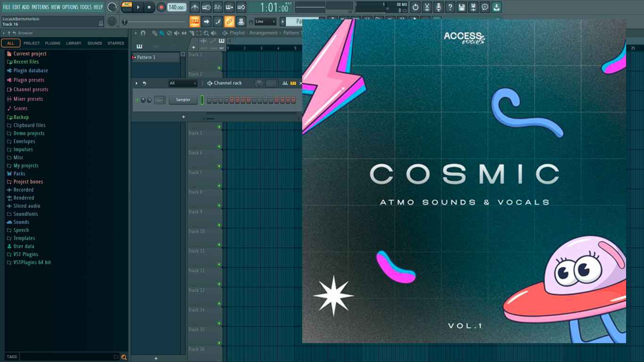Screen dimensions: 644x362
Task: Expand the Current project folder
Action: 30,54
